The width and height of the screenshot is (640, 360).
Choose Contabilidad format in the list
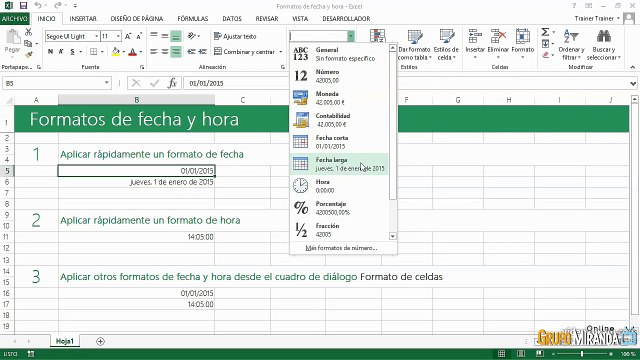point(339,120)
